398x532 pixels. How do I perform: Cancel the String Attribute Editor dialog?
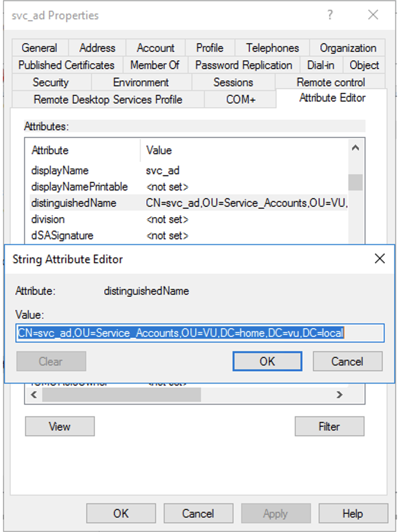347,361
